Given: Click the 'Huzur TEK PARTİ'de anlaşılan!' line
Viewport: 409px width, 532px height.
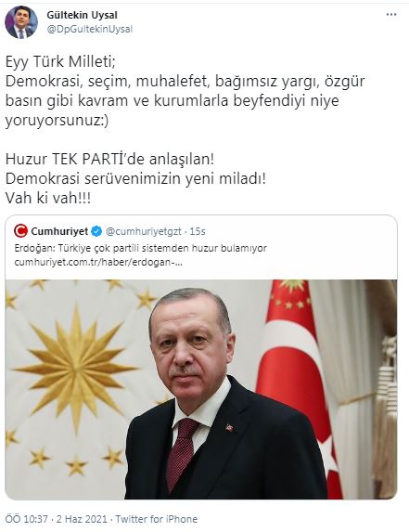Looking at the screenshot, I should (109, 159).
